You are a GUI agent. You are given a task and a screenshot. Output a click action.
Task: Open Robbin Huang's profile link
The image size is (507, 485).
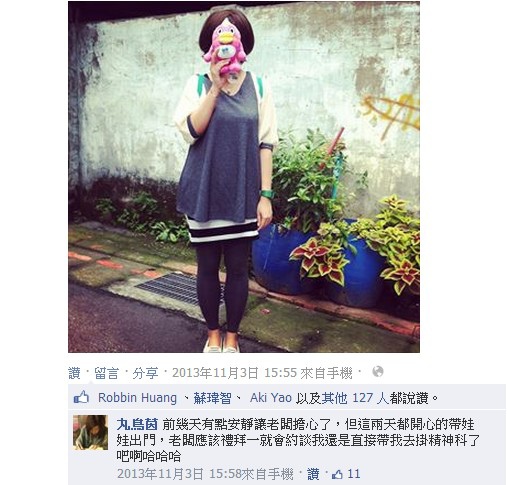[137, 398]
